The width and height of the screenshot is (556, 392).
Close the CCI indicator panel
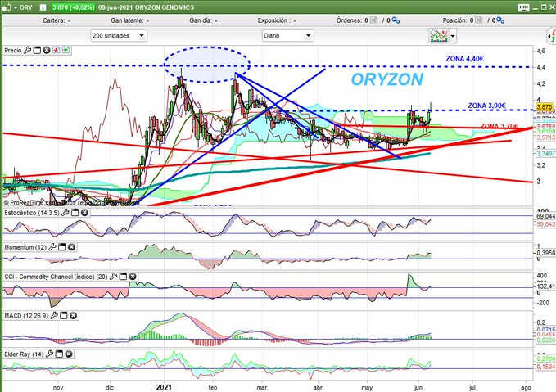tap(133, 277)
